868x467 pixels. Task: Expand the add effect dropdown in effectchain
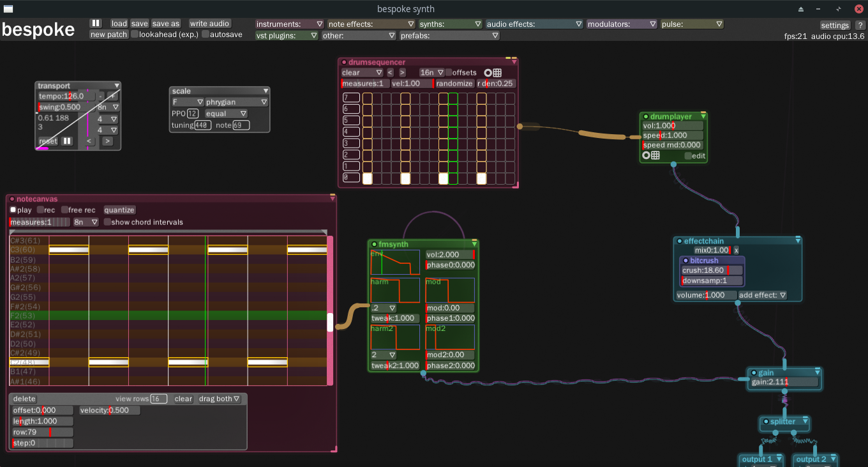click(x=762, y=295)
